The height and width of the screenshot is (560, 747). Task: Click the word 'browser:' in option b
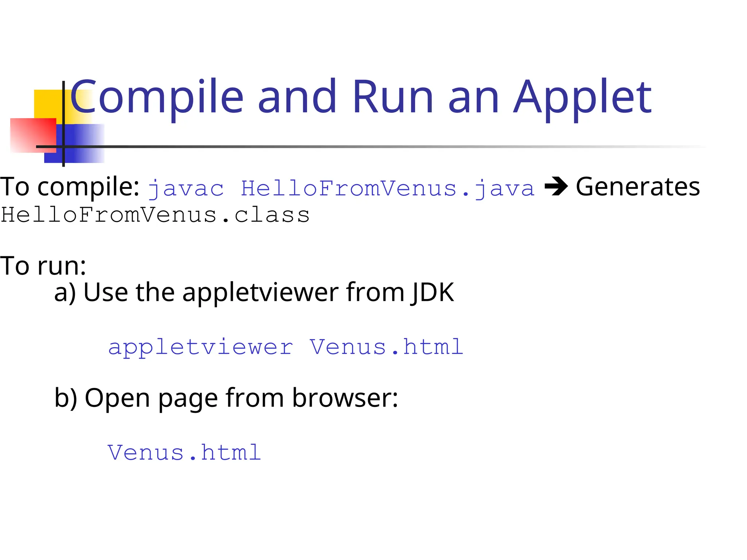[345, 398]
